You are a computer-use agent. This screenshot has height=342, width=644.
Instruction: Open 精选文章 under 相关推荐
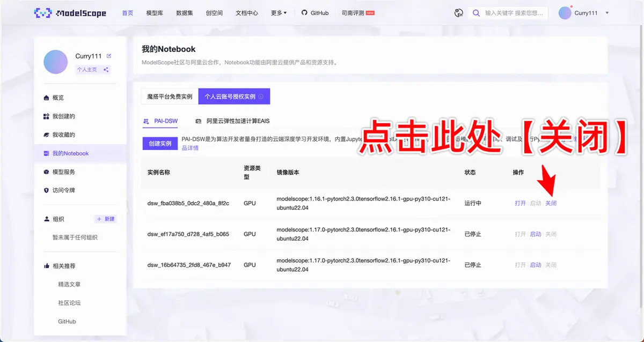[x=69, y=285]
